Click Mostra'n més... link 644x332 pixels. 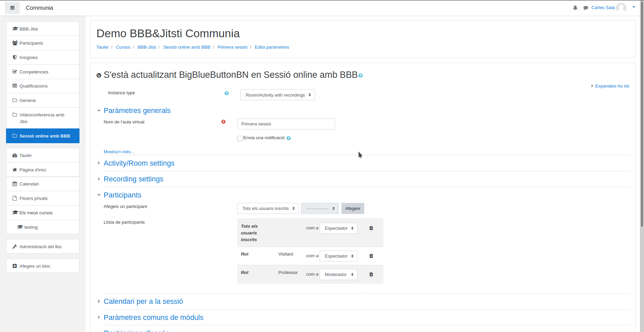pyautogui.click(x=119, y=152)
